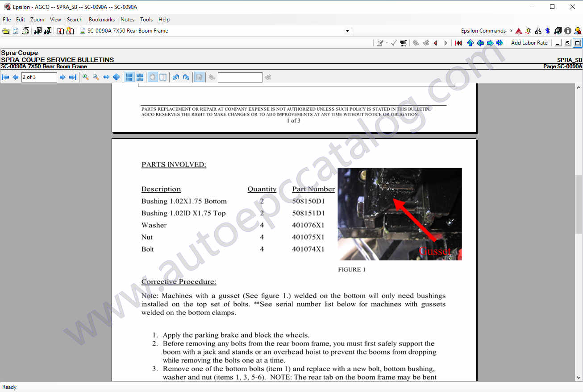Toggle the text select tool

(163, 77)
